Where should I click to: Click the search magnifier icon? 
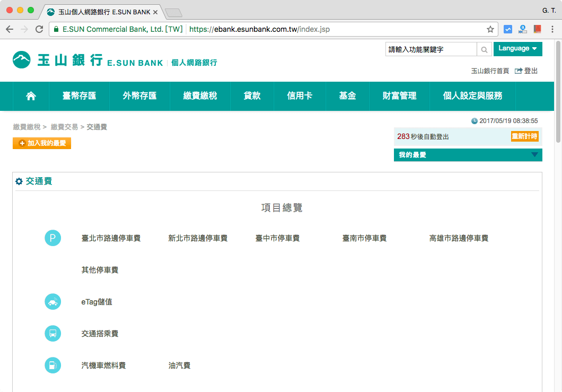[x=484, y=49]
